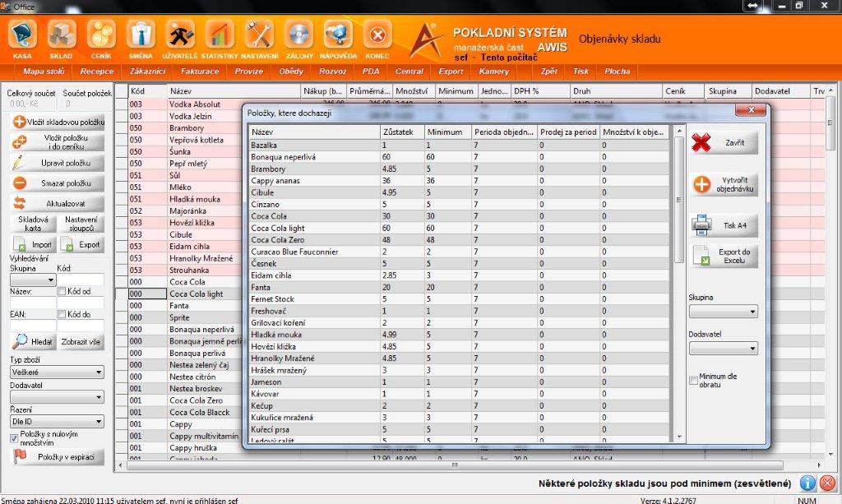Click Položky v expiraci flag button
The image size is (842, 504).
click(x=58, y=457)
